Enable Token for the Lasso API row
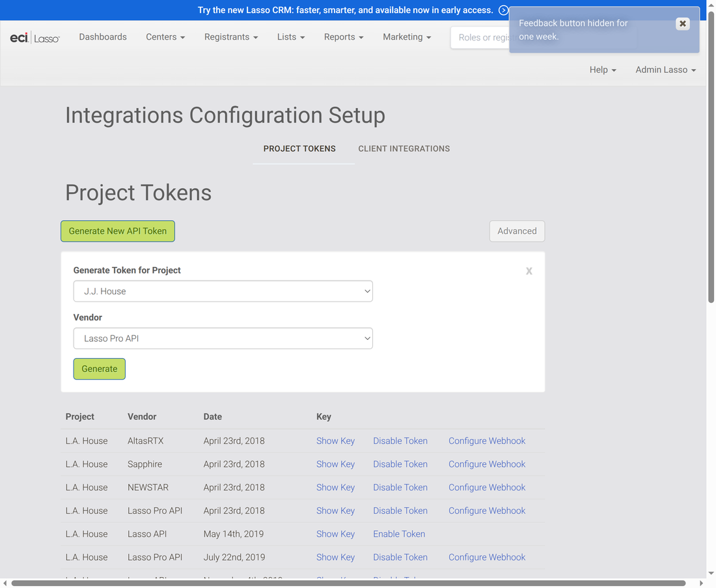The image size is (716, 588). [x=399, y=534]
